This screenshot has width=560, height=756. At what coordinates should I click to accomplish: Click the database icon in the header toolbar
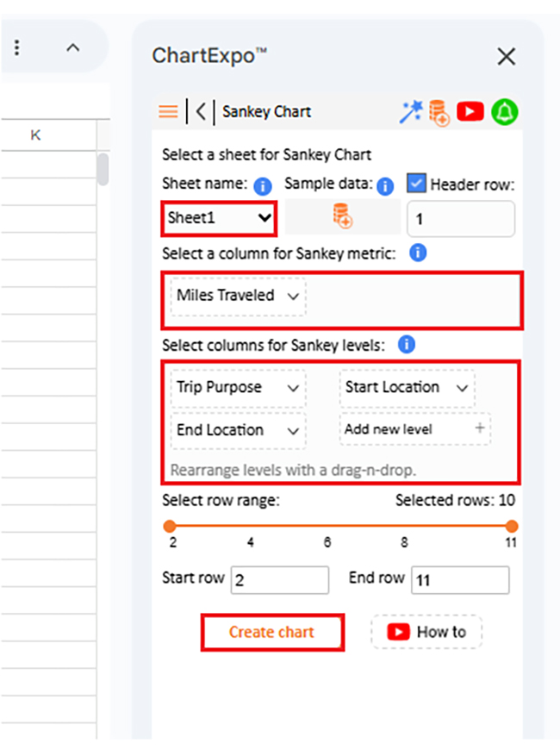pyautogui.click(x=439, y=112)
